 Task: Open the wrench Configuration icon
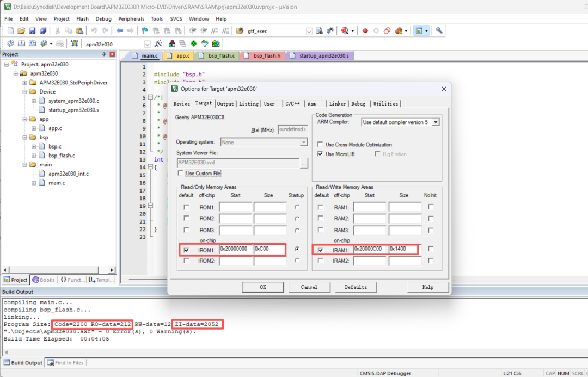(439, 31)
